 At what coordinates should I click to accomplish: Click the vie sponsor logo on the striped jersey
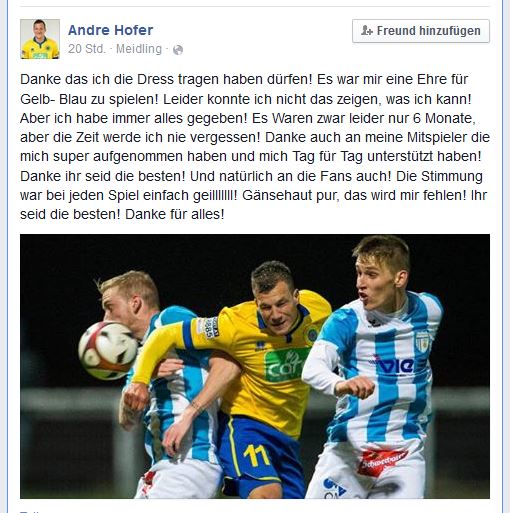[393, 365]
